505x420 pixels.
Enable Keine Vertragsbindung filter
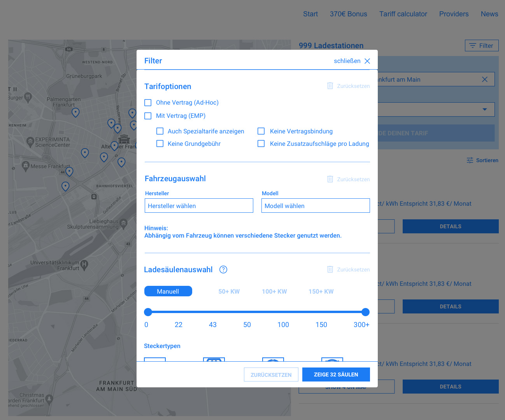point(261,131)
